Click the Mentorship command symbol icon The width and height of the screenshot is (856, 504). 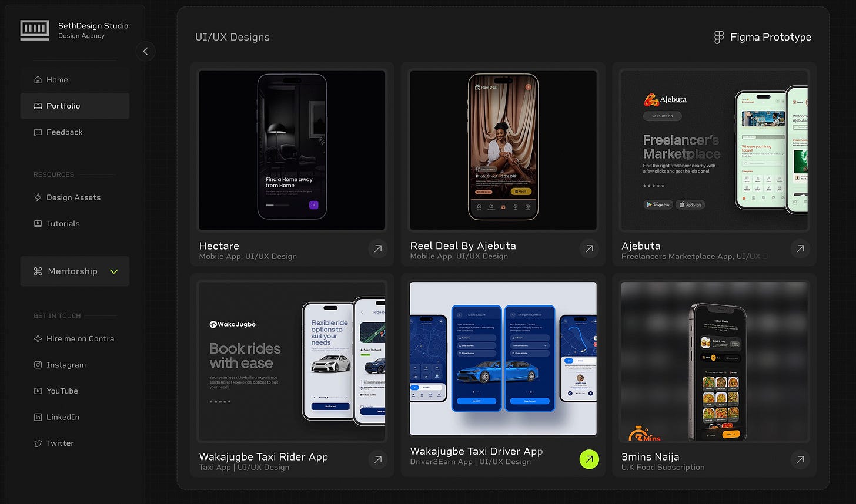(38, 271)
